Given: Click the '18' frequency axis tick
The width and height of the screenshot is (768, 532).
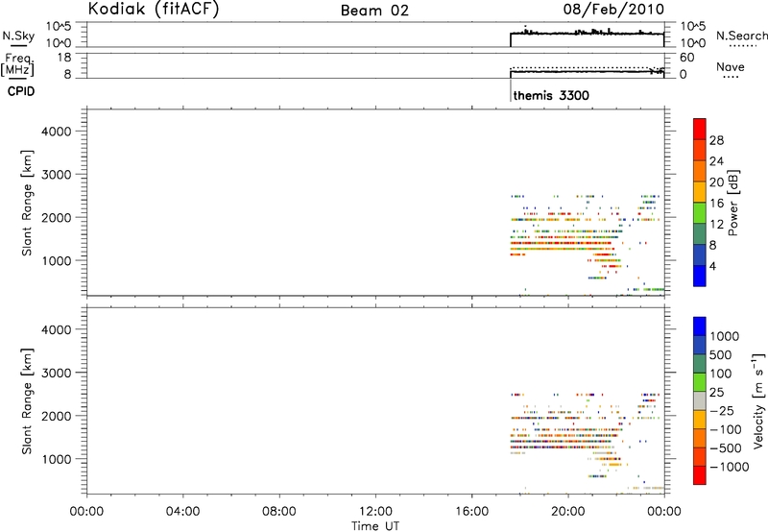Looking at the screenshot, I should point(64,58).
